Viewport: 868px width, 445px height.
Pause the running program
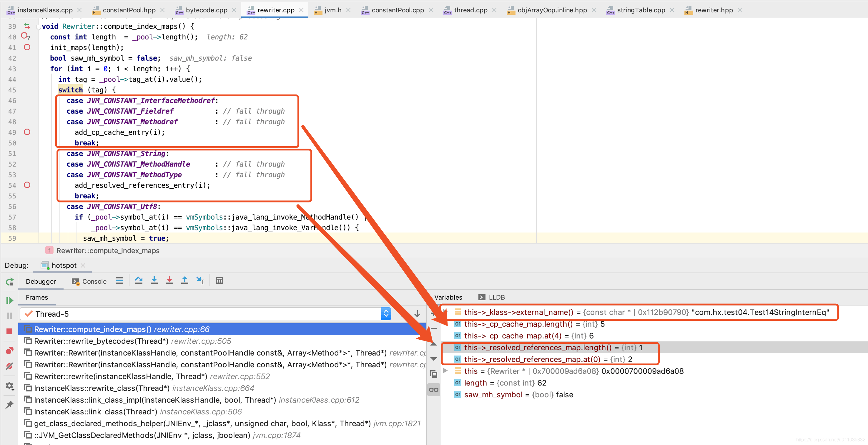[9, 316]
